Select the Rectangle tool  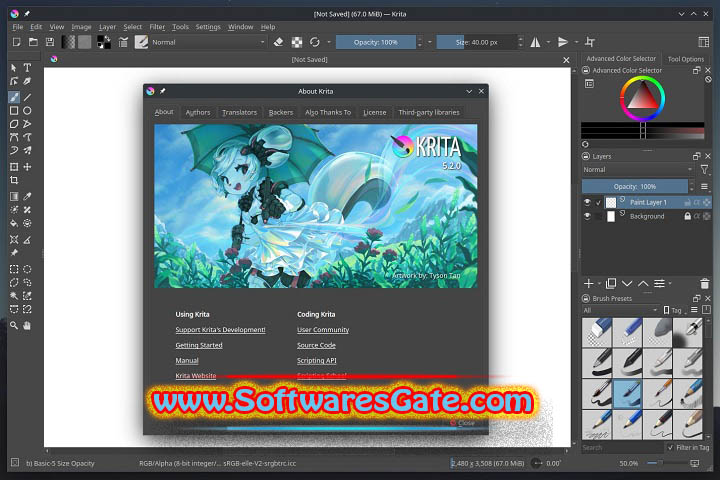click(x=14, y=111)
